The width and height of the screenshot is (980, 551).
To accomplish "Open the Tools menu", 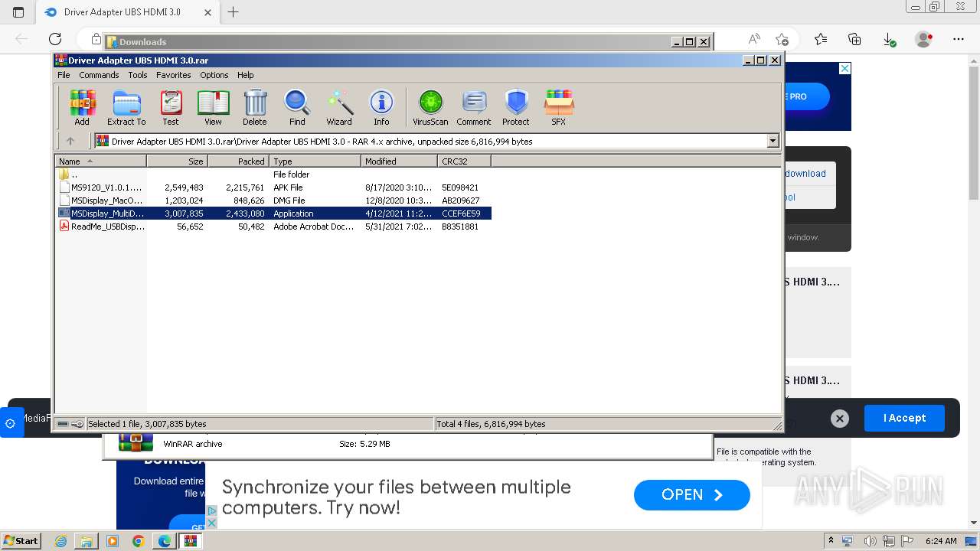I will pyautogui.click(x=138, y=75).
